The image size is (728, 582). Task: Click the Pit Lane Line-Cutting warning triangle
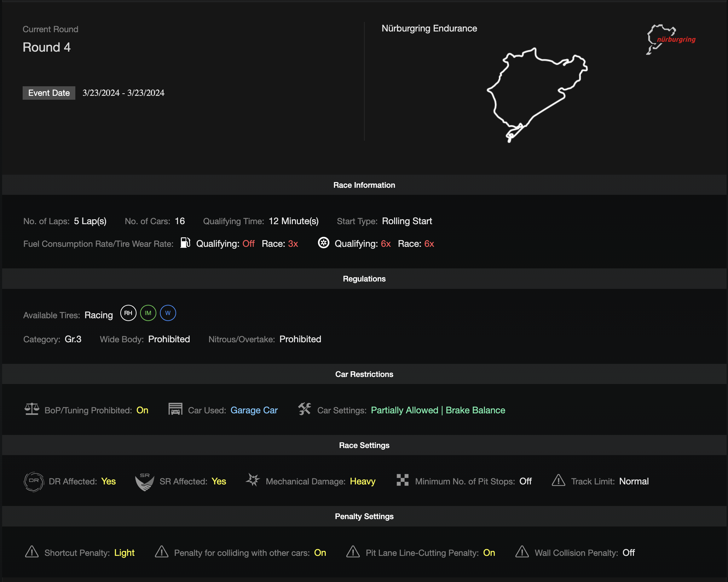tap(353, 552)
